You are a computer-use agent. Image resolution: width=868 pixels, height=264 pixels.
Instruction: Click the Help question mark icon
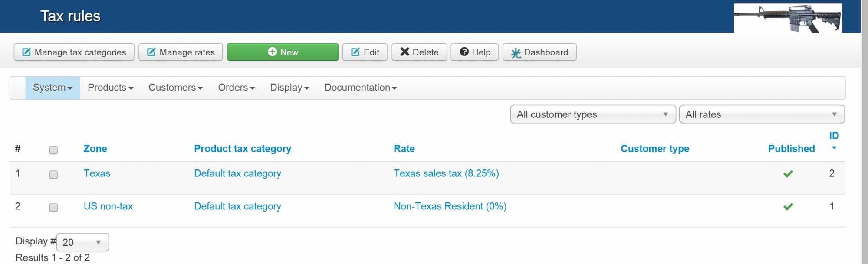(x=464, y=52)
